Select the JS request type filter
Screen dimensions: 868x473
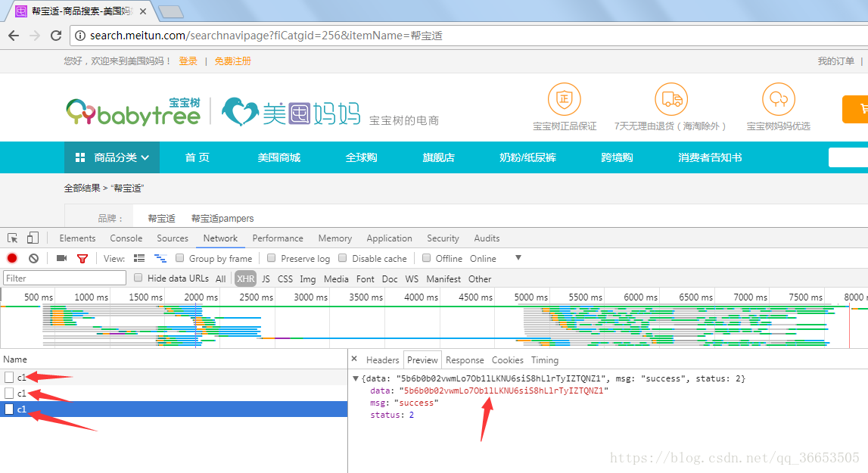266,279
